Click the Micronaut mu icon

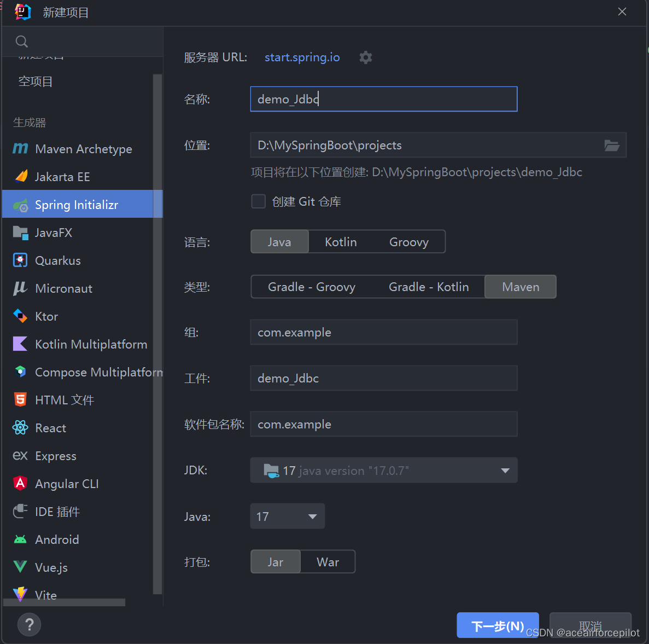click(20, 289)
